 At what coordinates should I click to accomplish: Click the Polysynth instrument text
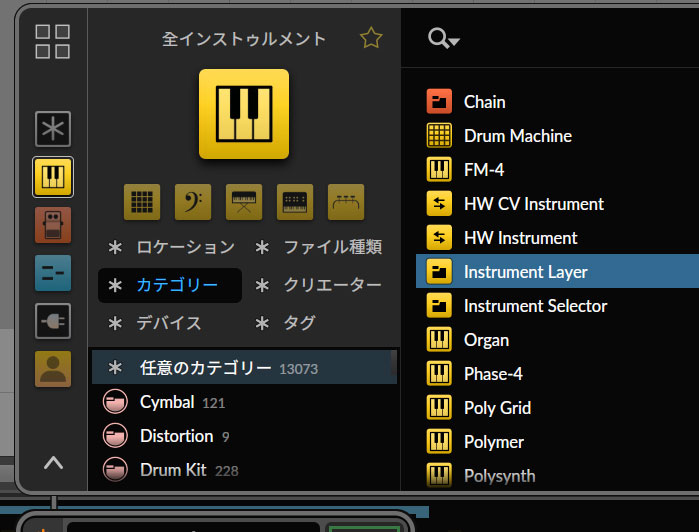(499, 476)
